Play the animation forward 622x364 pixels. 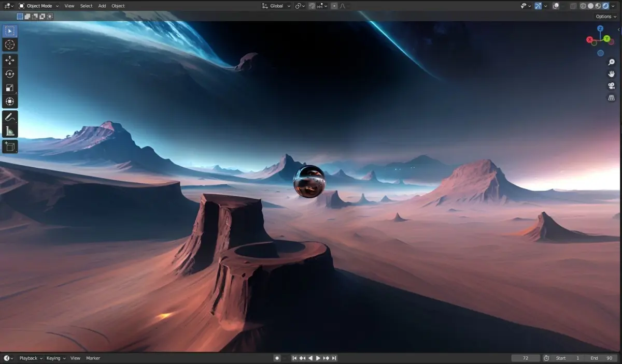pyautogui.click(x=318, y=358)
